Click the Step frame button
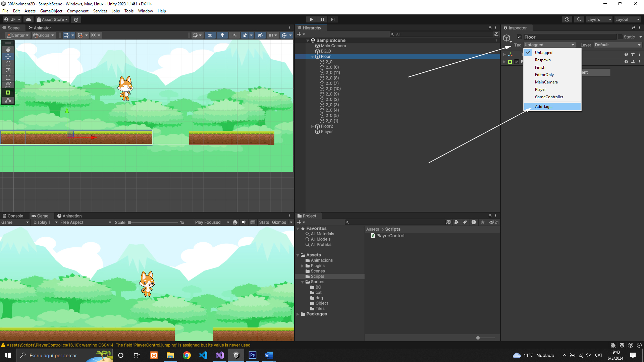 333,19
